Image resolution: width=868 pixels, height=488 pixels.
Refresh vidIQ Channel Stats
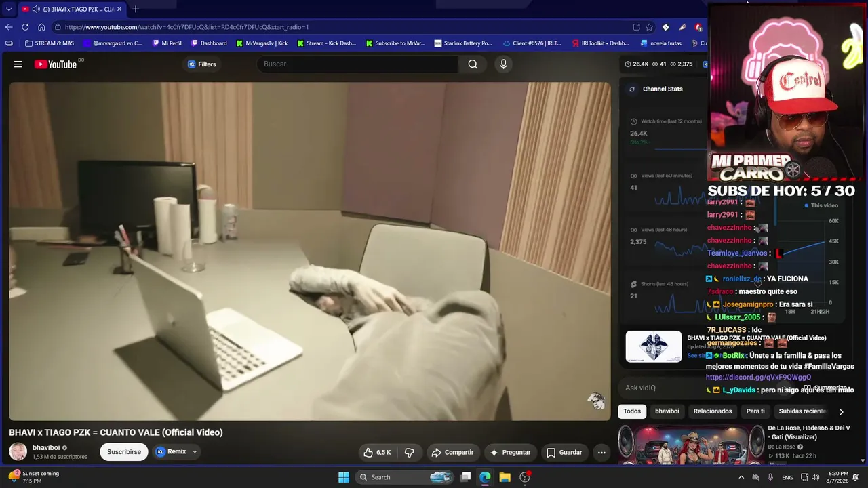point(632,89)
